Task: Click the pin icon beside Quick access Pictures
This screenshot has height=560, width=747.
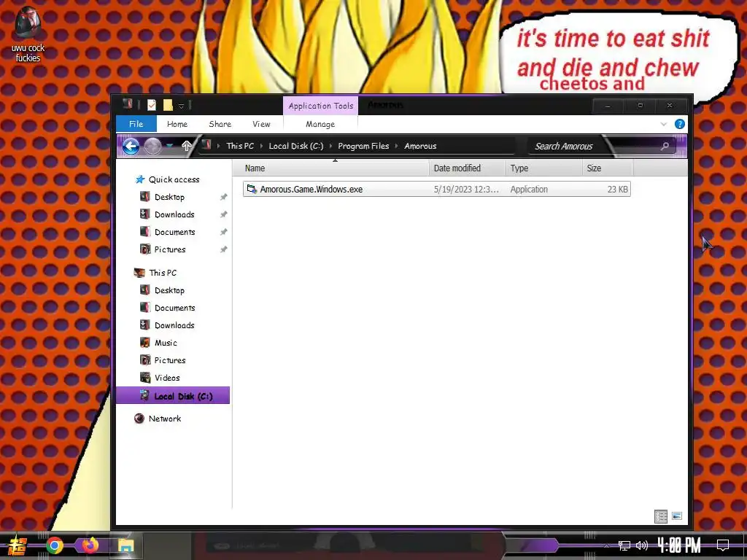Action: tap(223, 249)
